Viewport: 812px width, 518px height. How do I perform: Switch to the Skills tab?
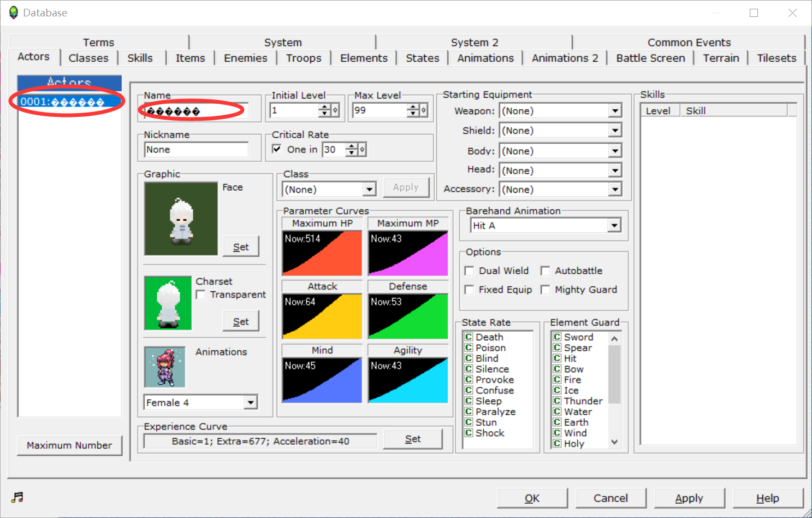click(x=140, y=58)
